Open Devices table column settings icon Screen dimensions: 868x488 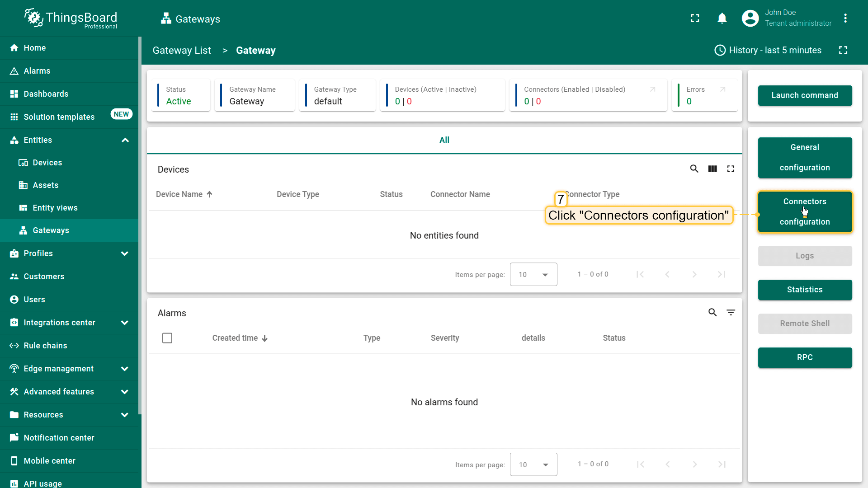coord(712,169)
